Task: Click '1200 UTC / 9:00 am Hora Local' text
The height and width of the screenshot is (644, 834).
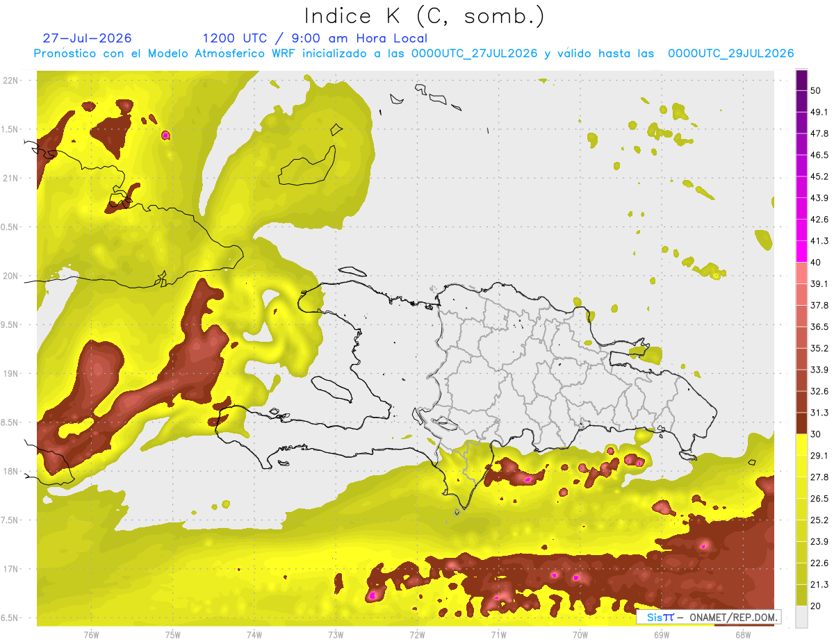Action: tap(314, 38)
